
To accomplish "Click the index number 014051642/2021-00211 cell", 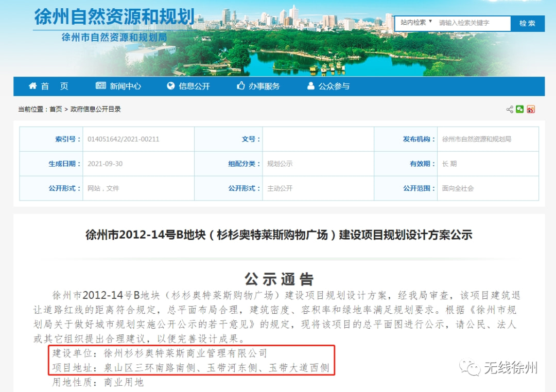I will coord(124,139).
